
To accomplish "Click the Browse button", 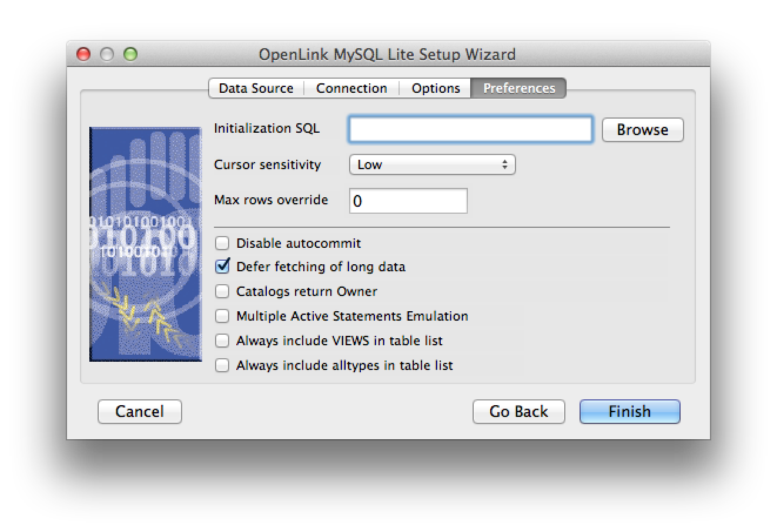I will (642, 130).
